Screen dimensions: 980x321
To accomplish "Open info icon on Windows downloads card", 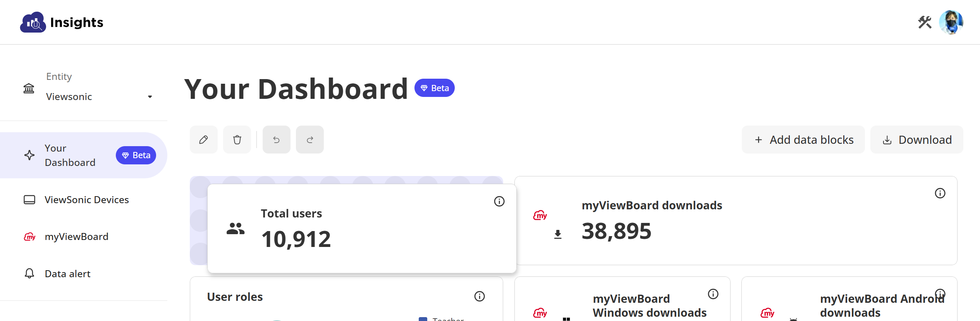I will pos(713,294).
